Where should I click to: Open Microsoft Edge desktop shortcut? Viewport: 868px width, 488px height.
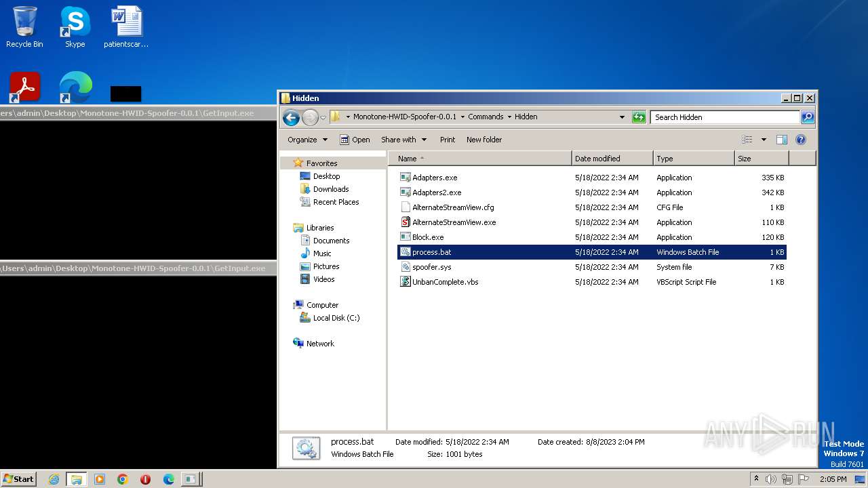coord(75,87)
